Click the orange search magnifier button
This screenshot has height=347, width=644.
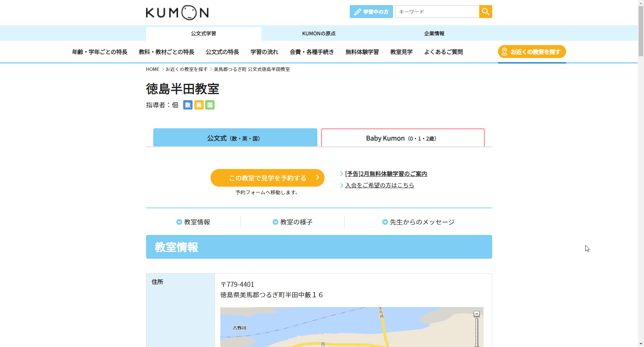pyautogui.click(x=485, y=12)
